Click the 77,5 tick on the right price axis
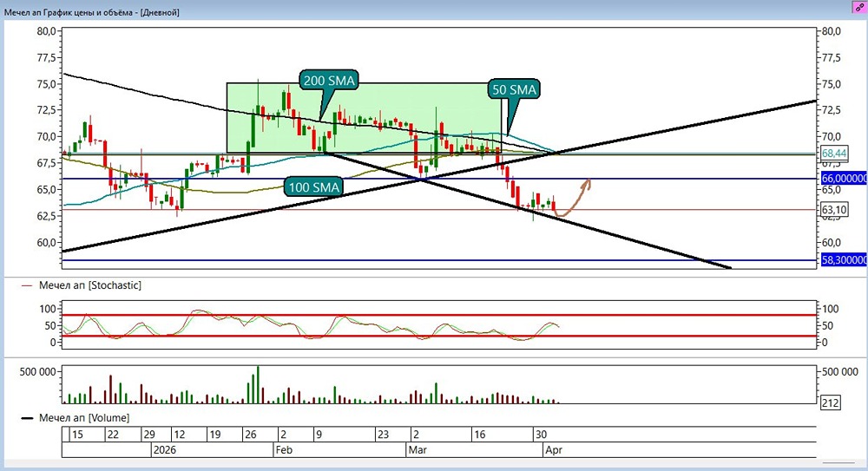This screenshot has width=868, height=471. [832, 57]
